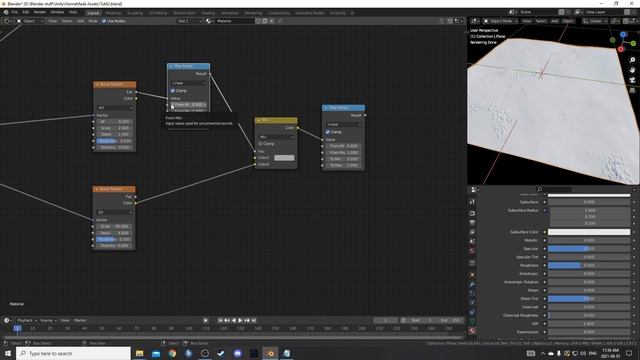Open the Object Mode dropdown in viewport
This screenshot has width=640, height=360.
tap(500, 21)
